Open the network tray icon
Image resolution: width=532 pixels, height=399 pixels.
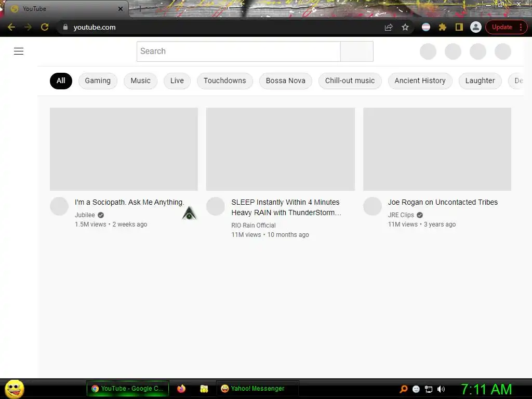429,389
